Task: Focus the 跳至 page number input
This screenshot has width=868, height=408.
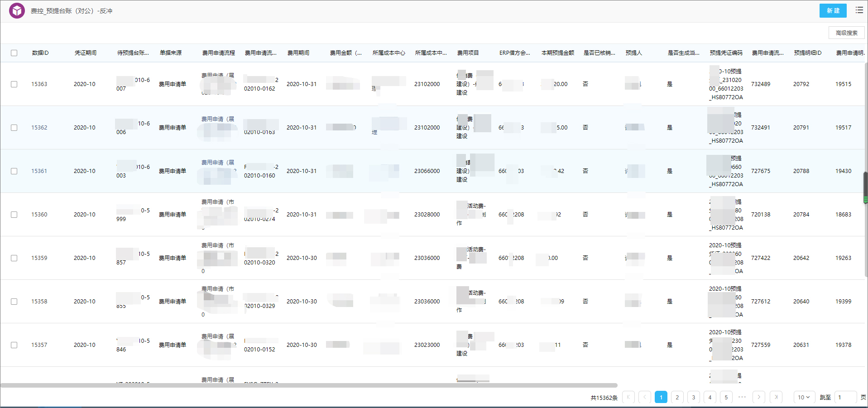Action: (845, 397)
